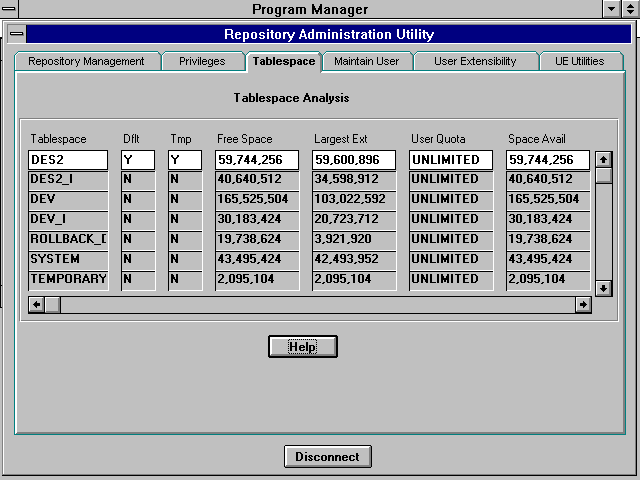The width and height of the screenshot is (640, 480).
Task: Select the User Extensibility tab
Action: point(475,61)
